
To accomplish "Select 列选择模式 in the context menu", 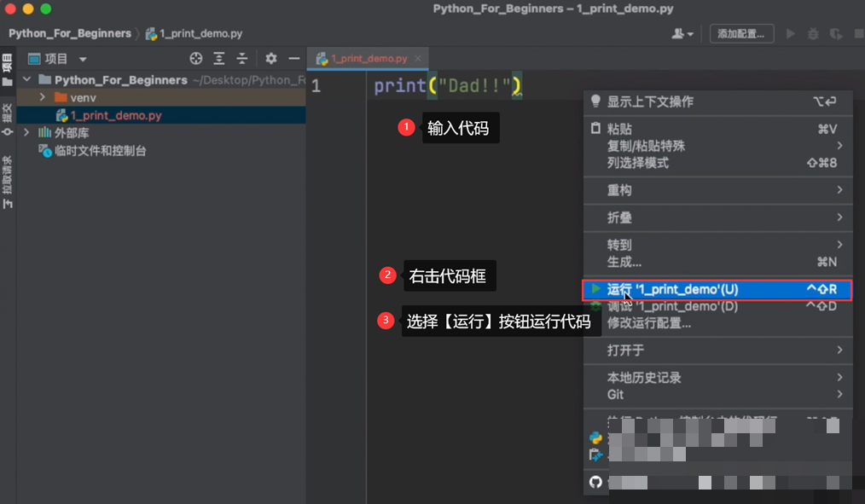I will pos(718,163).
